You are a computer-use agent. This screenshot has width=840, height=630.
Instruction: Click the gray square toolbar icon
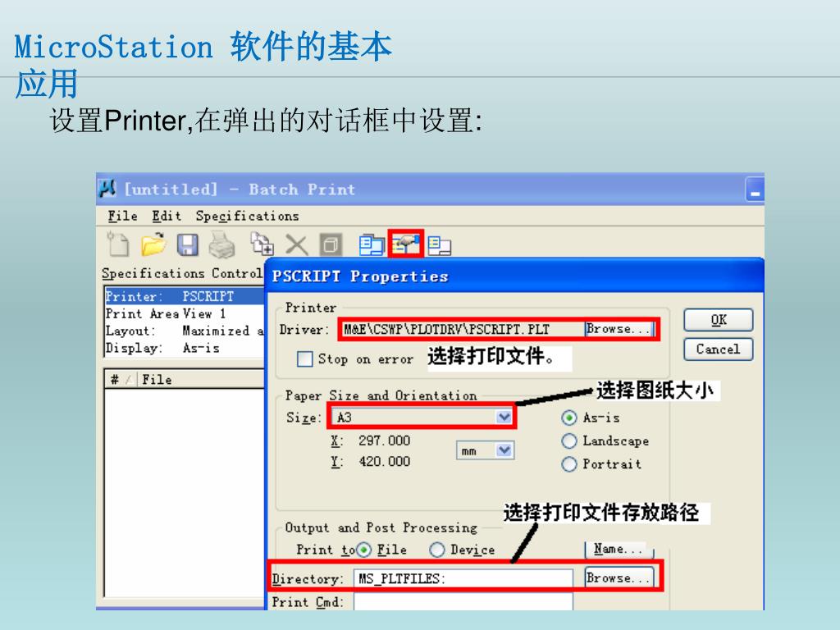(331, 245)
